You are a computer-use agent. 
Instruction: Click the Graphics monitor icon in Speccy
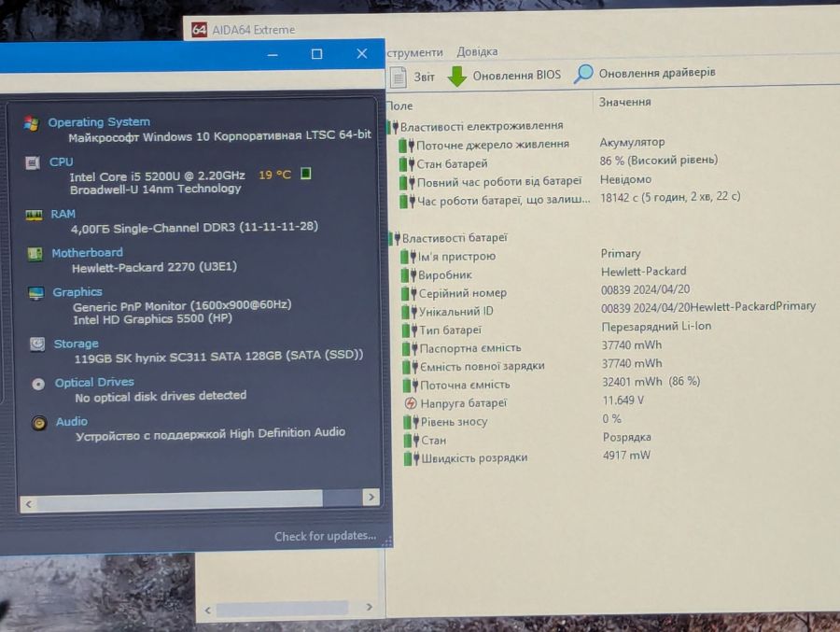[x=35, y=293]
